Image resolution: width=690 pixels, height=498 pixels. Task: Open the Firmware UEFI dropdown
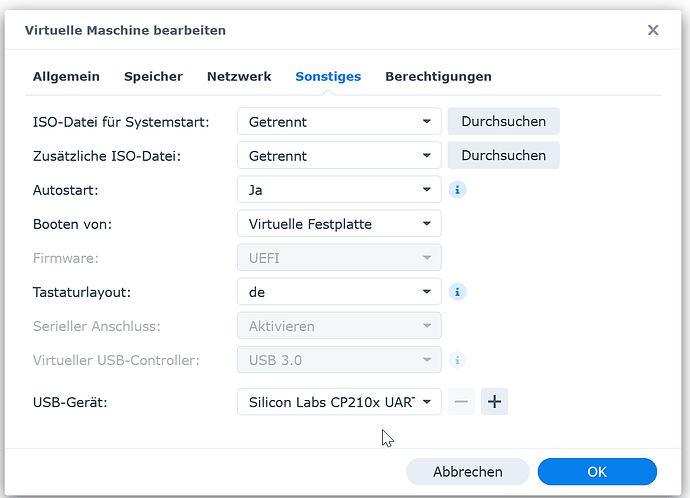coord(339,257)
